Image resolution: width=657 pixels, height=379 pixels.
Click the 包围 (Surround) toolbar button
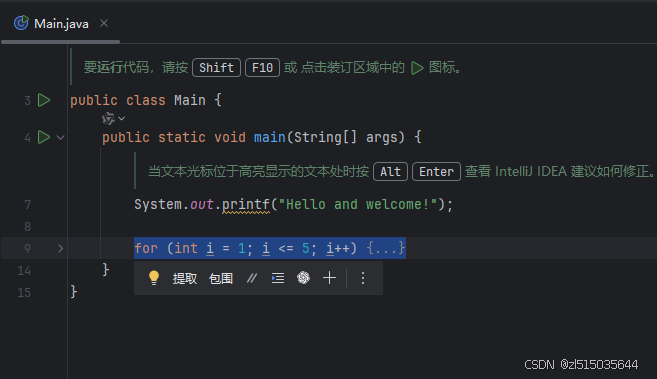(x=221, y=278)
